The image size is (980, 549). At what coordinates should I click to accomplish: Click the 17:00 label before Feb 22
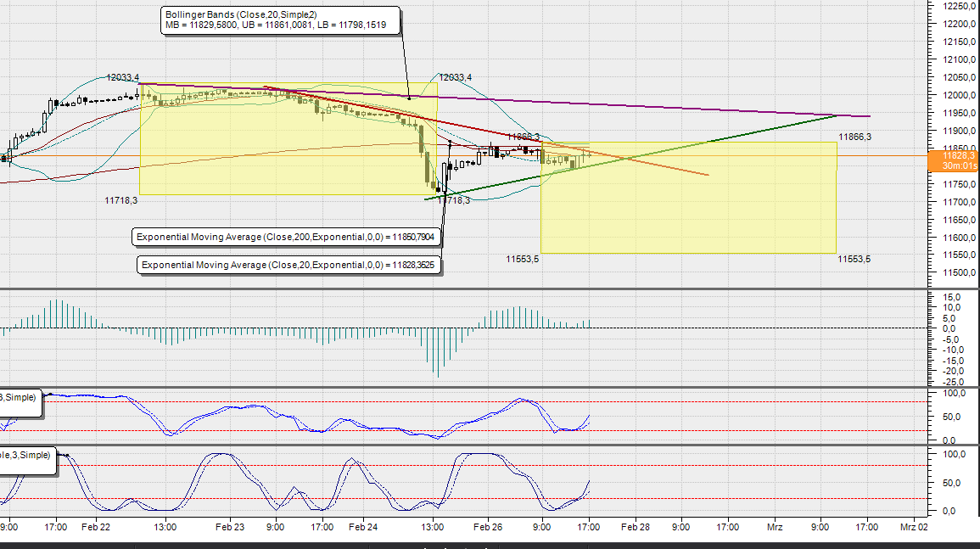tap(56, 527)
